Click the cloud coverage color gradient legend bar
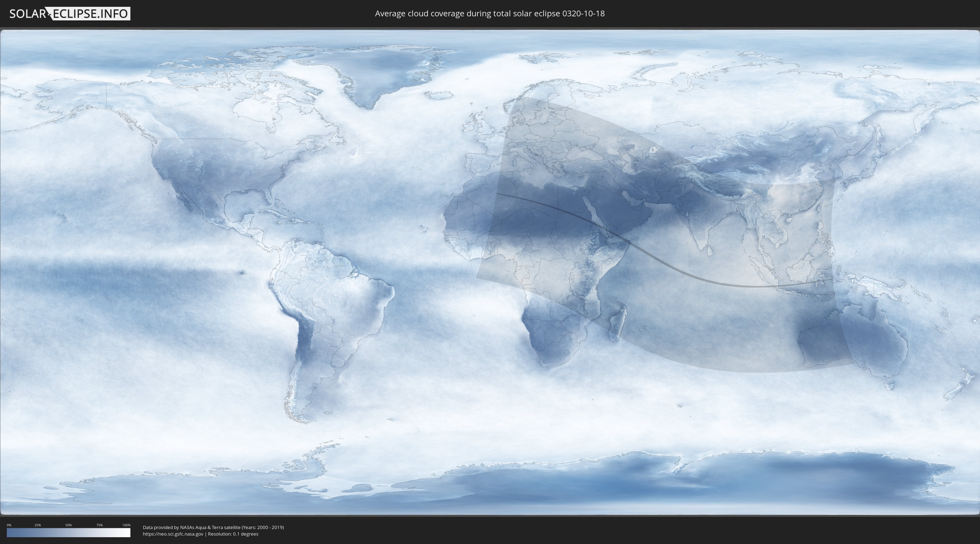 (x=69, y=533)
